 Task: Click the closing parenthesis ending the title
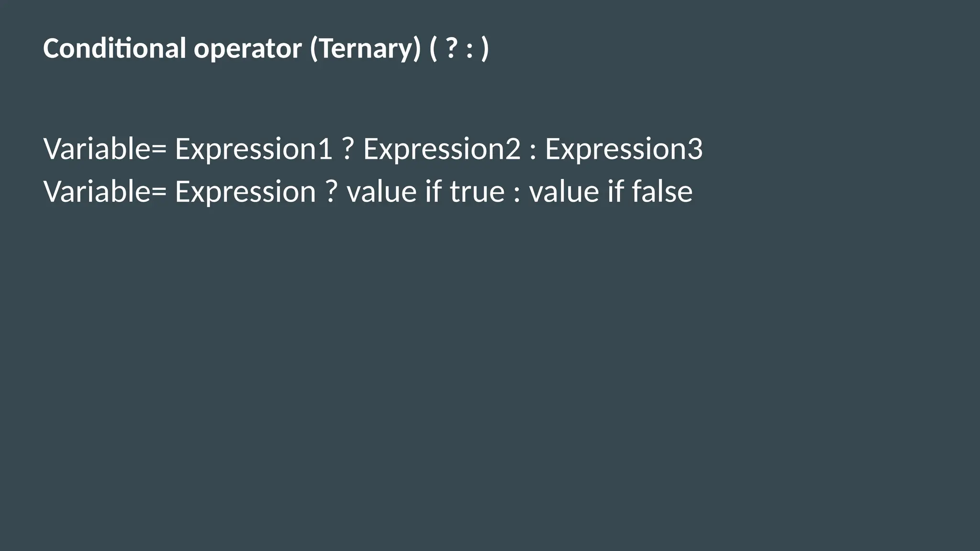click(x=485, y=49)
